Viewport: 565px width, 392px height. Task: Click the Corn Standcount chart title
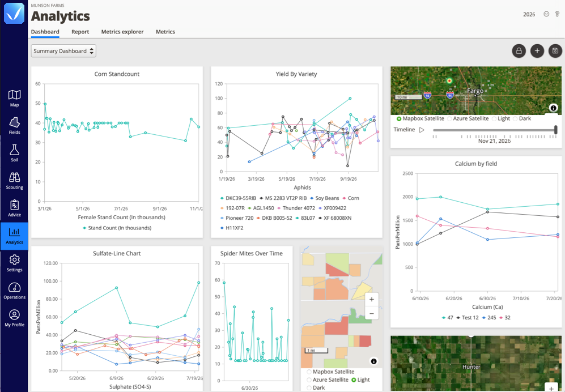coord(117,74)
